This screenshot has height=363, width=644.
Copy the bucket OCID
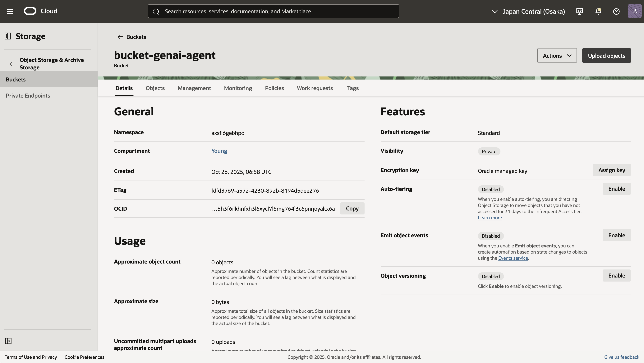tap(352, 209)
